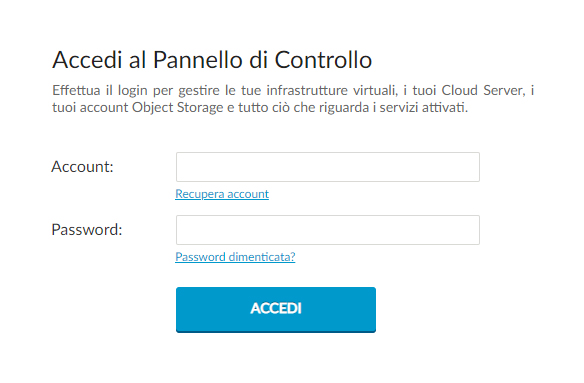This screenshot has width=584, height=383.
Task: Submit login using the ACCEDI button
Action: [276, 309]
